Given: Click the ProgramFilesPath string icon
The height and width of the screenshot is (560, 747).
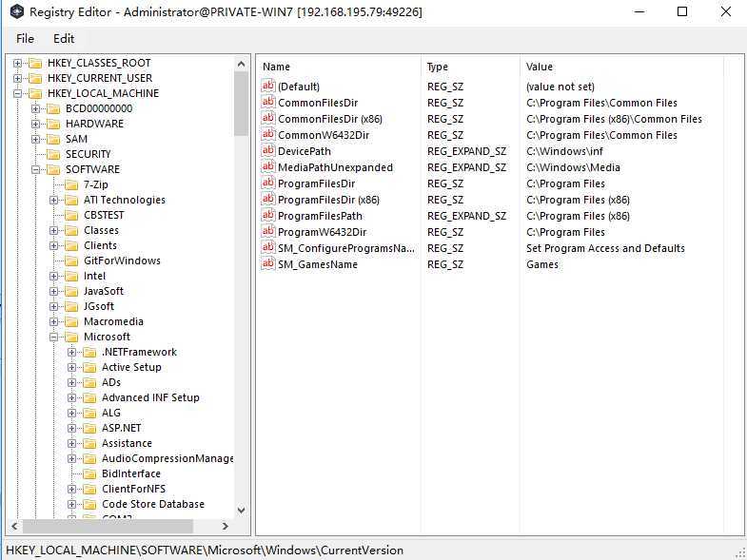Looking at the screenshot, I should 268,215.
